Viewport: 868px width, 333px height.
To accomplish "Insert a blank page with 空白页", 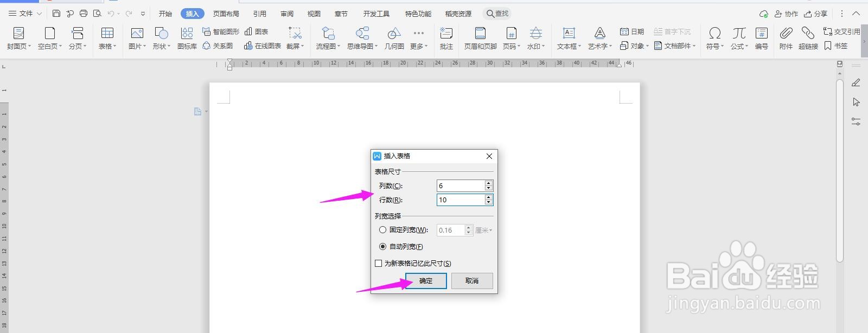I will pos(49,39).
